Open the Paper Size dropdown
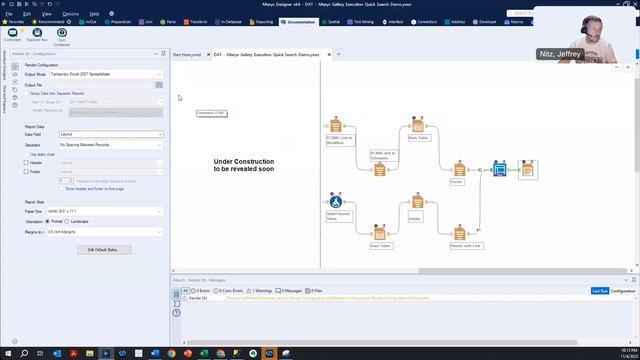 [x=105, y=211]
